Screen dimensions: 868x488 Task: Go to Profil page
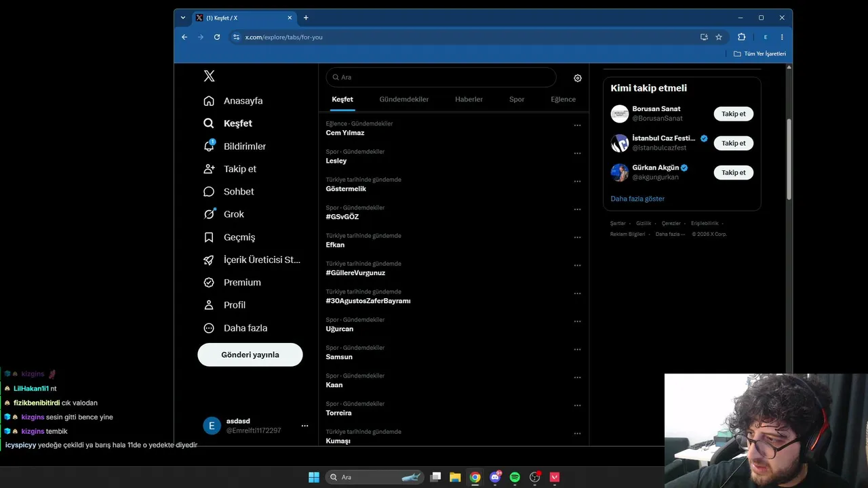(x=224, y=305)
